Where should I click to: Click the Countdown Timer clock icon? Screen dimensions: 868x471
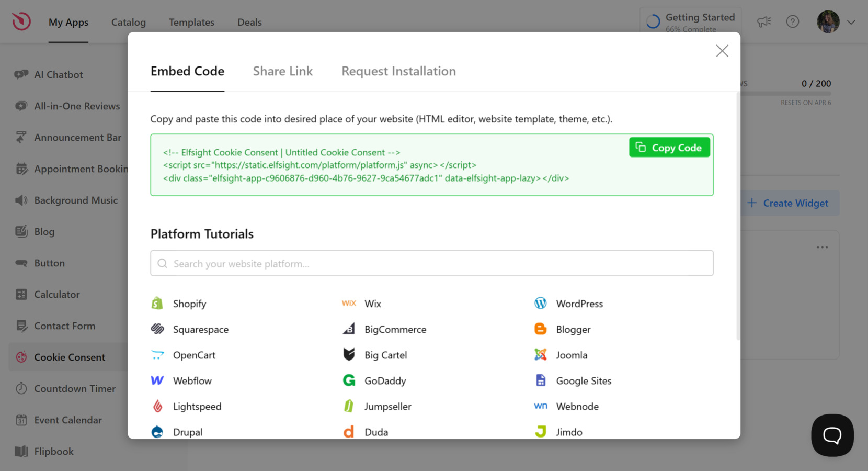pyautogui.click(x=21, y=388)
